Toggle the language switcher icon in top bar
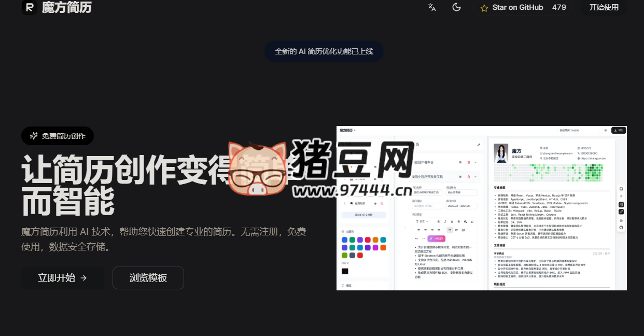 point(431,8)
